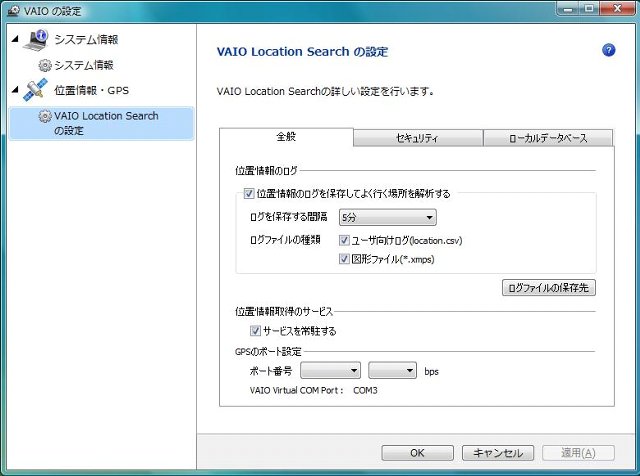Open the ローカルデータベース tab
Viewport: 640px width, 476px height.
(x=548, y=138)
